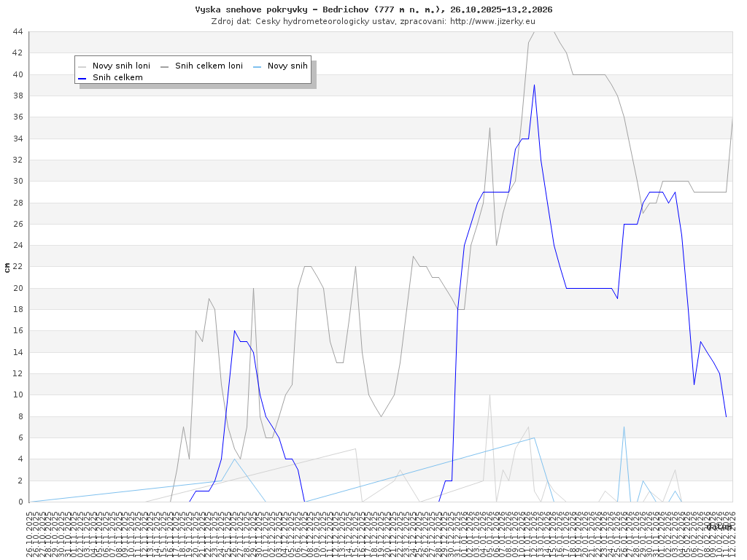Click the dark blue line's 39 cm peak
The height and width of the screenshot is (560, 747).
pos(534,85)
